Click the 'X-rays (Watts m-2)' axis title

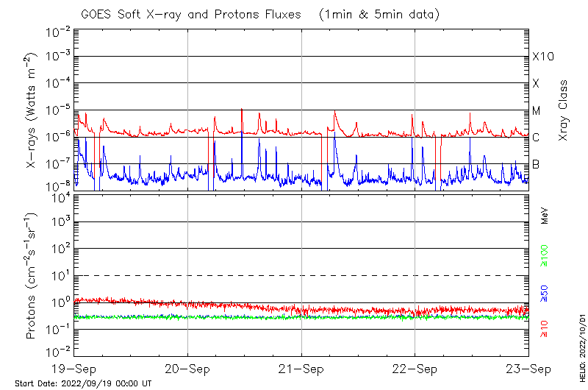pyautogui.click(x=32, y=109)
